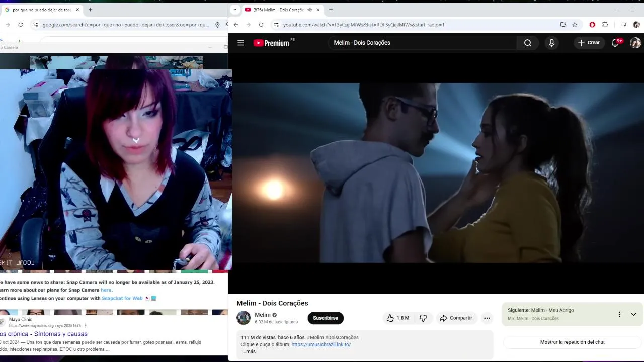
Task: Reload the Google search page
Action: point(20,25)
